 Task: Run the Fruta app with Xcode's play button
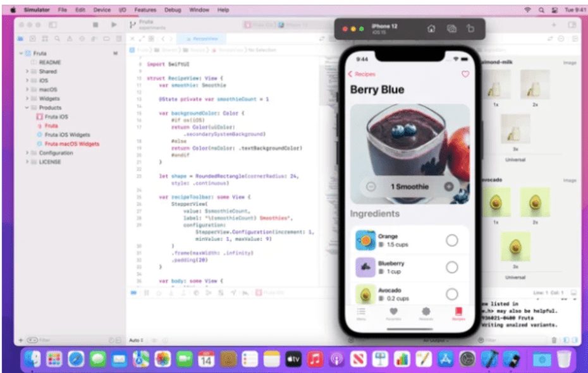tap(114, 25)
